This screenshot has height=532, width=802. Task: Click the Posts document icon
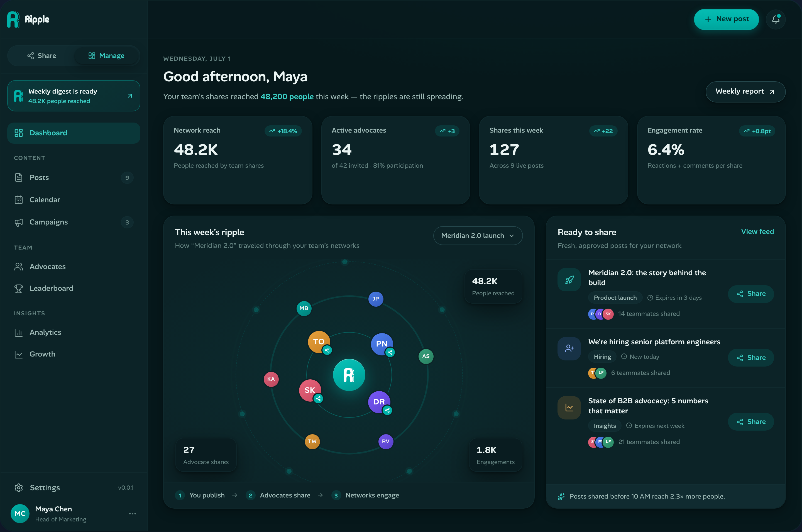coord(19,177)
